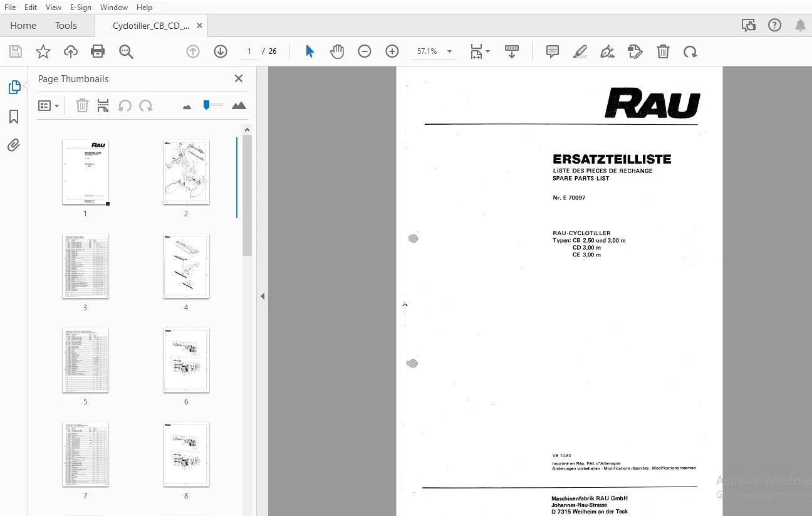Rotate pages clockwise in the thumbnails panel
Viewport: 812px width, 516px height.
[x=146, y=105]
